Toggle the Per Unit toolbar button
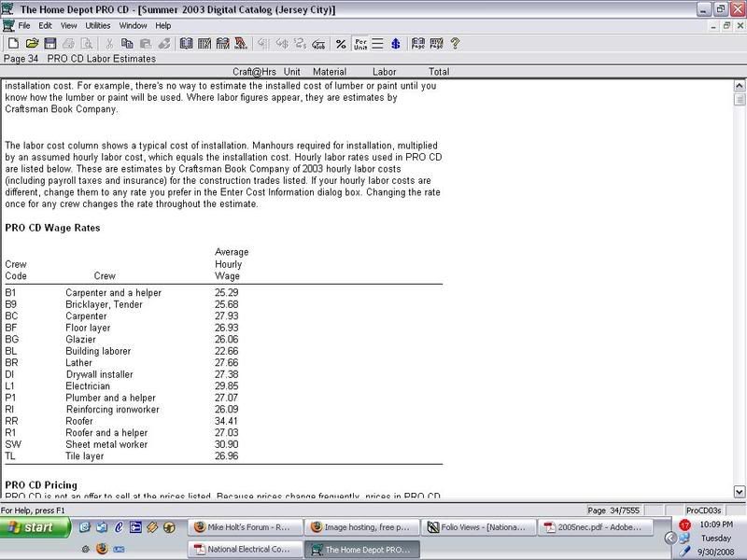The height and width of the screenshot is (560, 747). tap(360, 44)
